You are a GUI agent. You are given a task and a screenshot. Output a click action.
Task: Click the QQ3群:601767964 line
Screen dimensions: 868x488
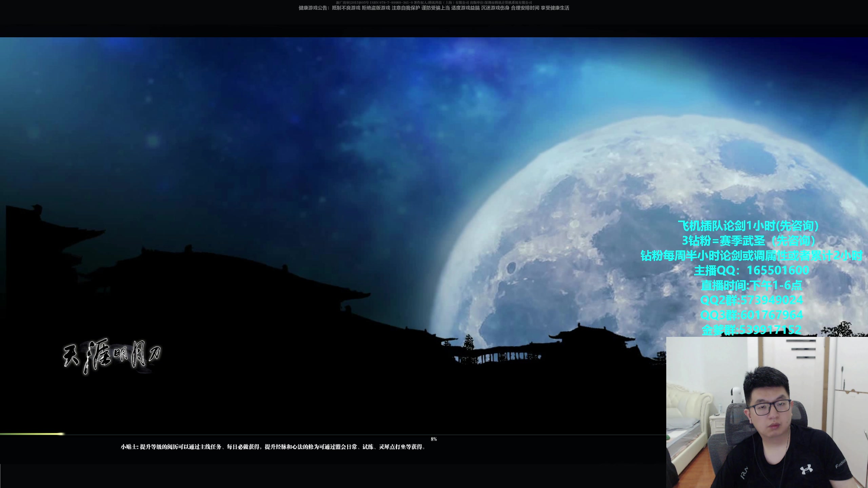751,315
